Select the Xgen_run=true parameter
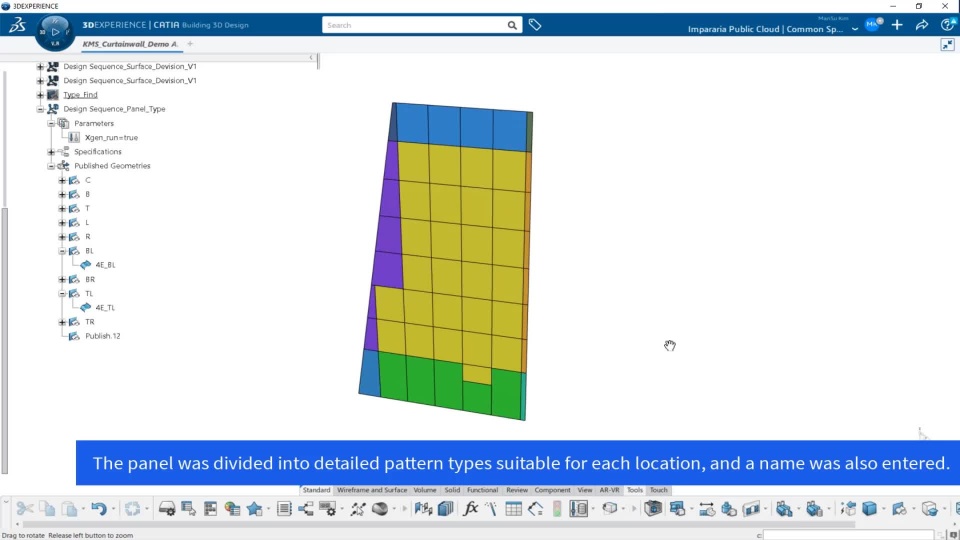Viewport: 960px width, 540px height. (111, 138)
